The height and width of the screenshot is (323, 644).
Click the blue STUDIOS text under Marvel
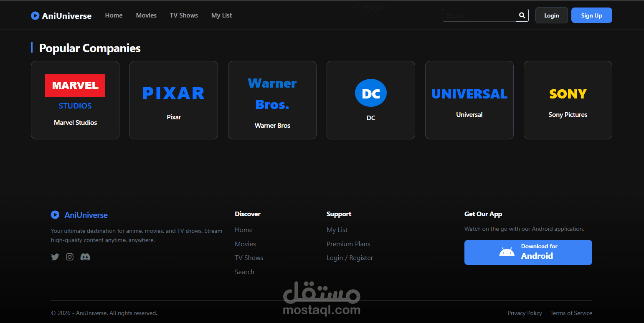coord(75,106)
